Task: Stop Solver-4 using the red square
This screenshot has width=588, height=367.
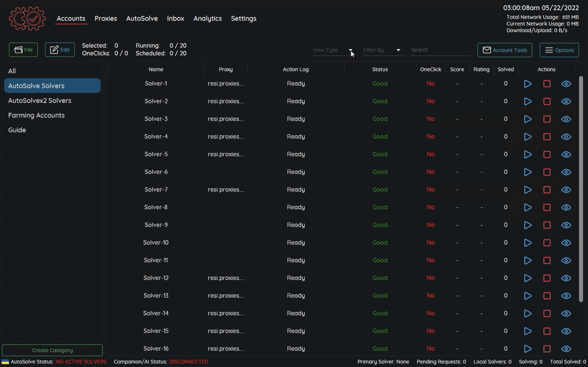Action: click(547, 137)
